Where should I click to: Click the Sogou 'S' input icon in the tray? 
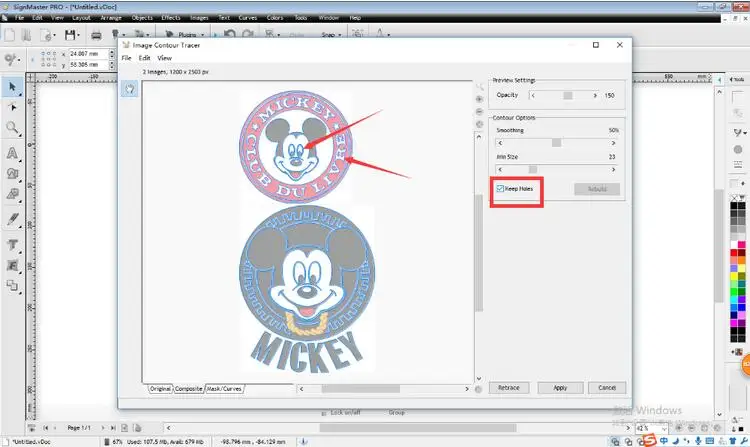[649, 440]
